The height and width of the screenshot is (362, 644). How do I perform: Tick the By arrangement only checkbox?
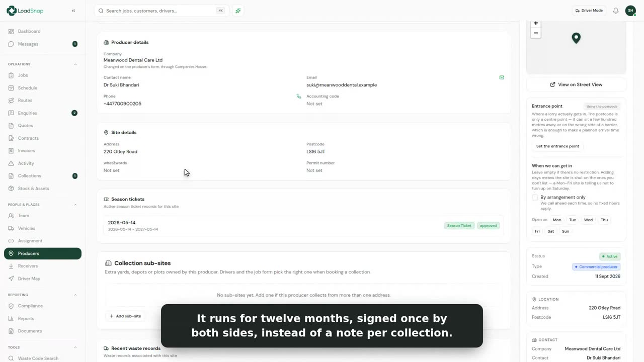[x=535, y=198]
